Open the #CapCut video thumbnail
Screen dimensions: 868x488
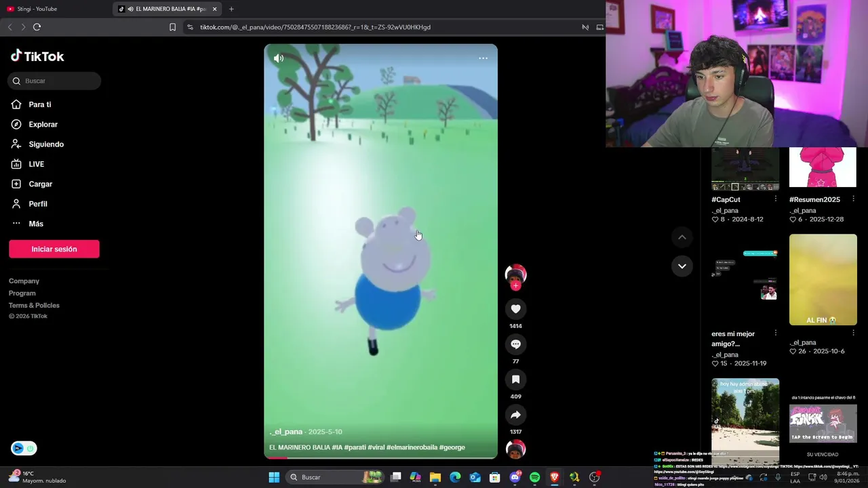tap(745, 169)
